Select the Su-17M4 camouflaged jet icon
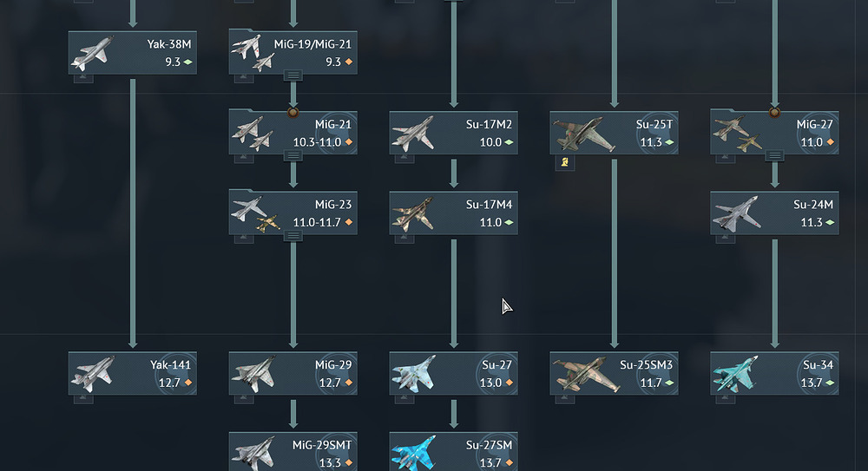Image resolution: width=868 pixels, height=471 pixels. click(x=413, y=213)
